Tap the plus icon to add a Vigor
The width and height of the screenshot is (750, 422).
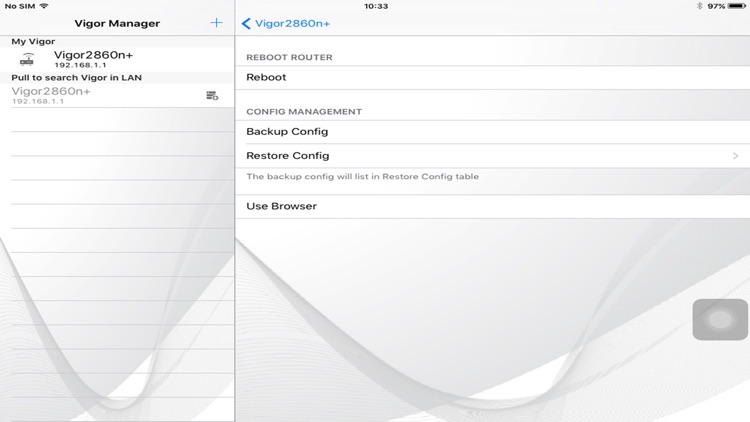(x=216, y=22)
